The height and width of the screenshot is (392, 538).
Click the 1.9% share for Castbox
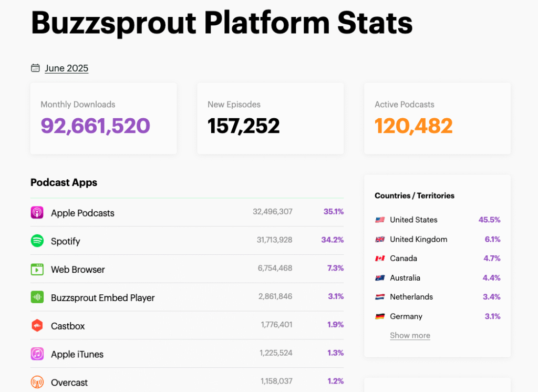coord(336,324)
